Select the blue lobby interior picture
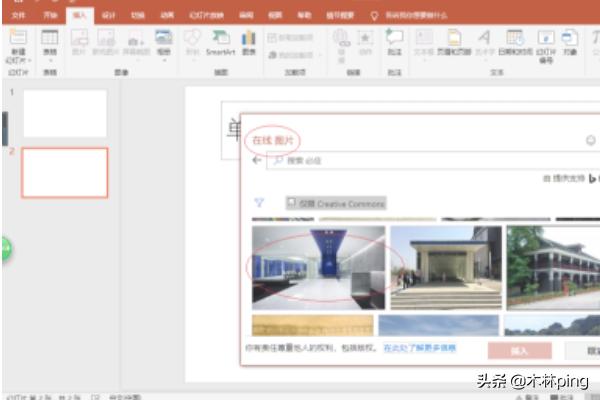The height and width of the screenshot is (400, 600). click(318, 267)
